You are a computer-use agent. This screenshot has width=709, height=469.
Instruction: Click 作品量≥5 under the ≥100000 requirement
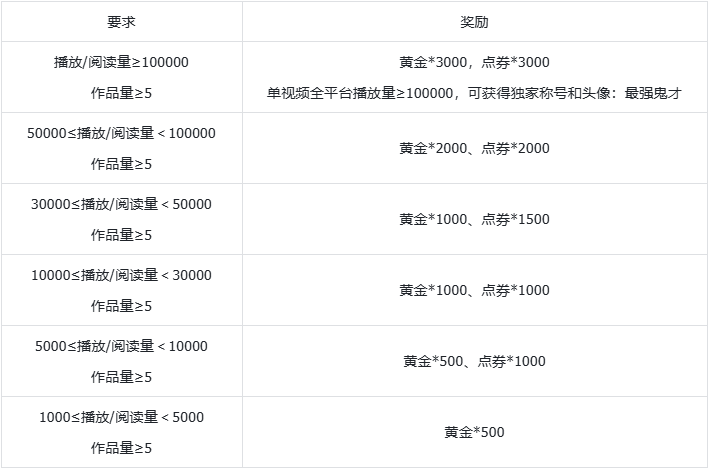(121, 93)
